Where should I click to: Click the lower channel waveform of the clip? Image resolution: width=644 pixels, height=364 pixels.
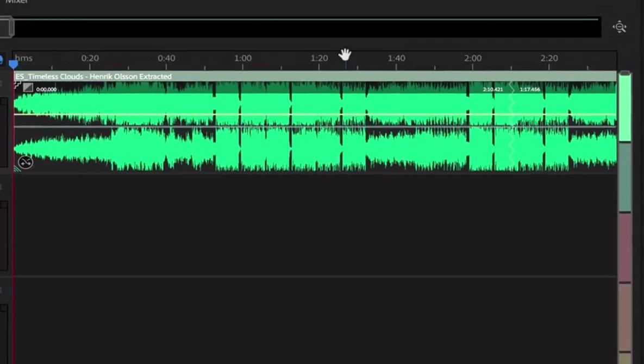click(315, 149)
